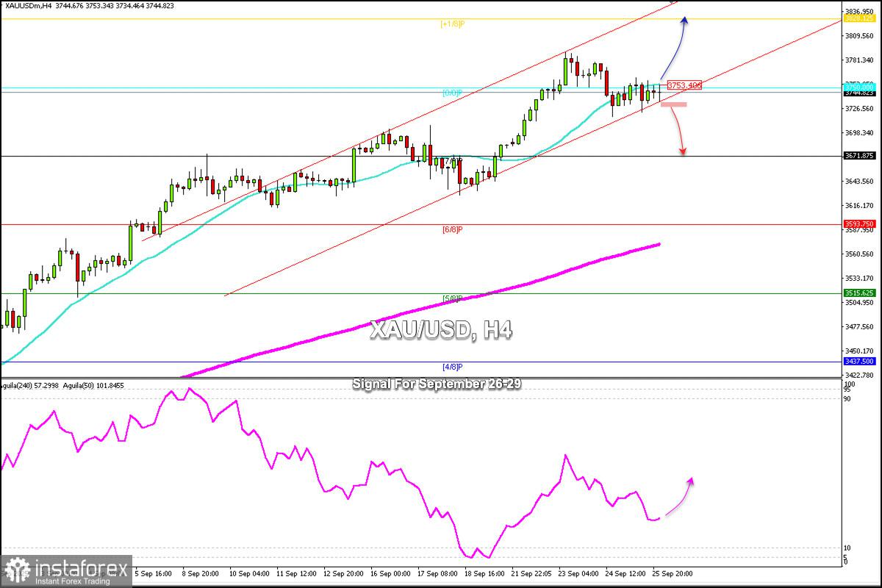Click the 11 Sep 12:00 time axis label
Image resolution: width=882 pixels, height=588 pixels.
(297, 573)
